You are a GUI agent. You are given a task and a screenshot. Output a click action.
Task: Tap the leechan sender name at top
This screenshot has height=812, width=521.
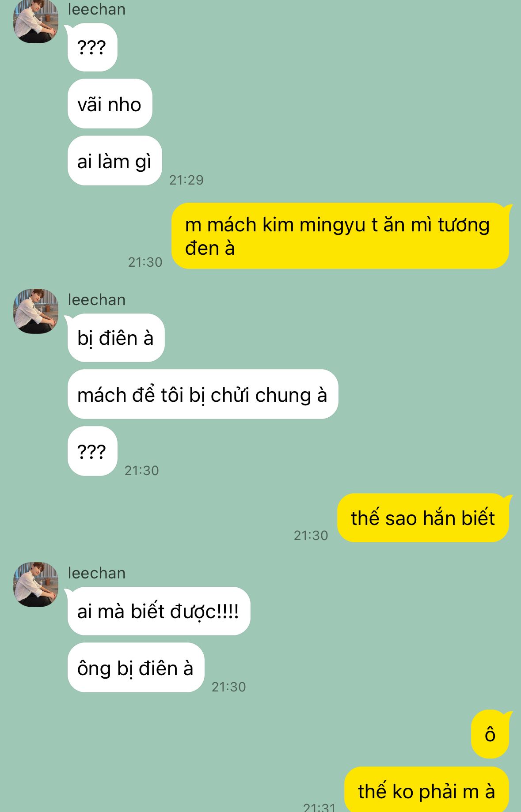(97, 9)
